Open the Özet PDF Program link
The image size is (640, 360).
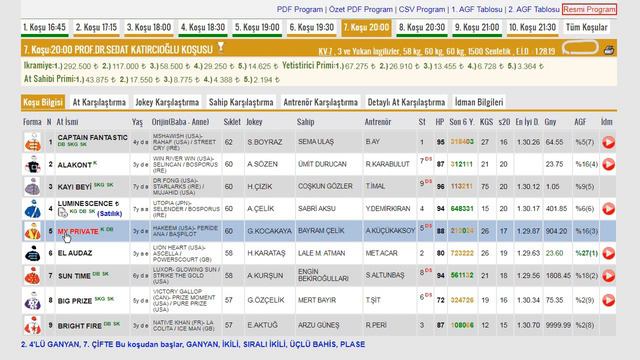[361, 9]
